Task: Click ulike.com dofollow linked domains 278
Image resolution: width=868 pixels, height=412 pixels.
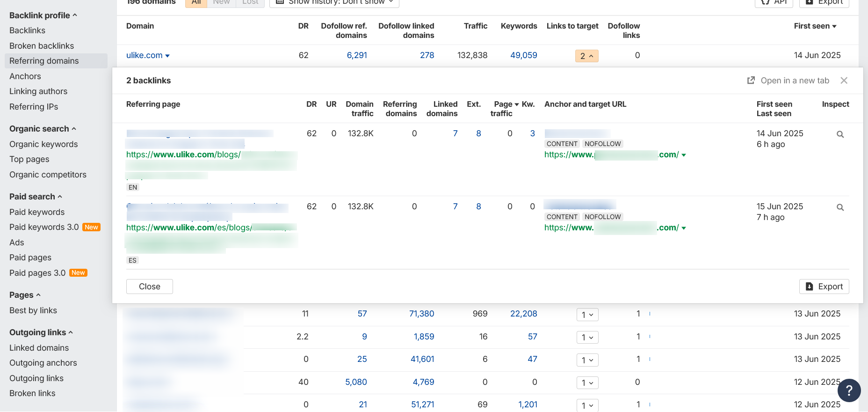Action: click(427, 55)
